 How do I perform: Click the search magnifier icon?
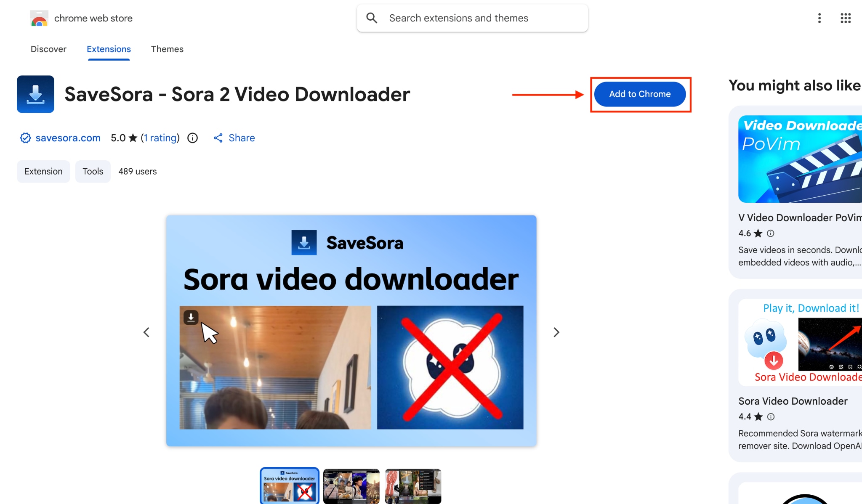(372, 18)
